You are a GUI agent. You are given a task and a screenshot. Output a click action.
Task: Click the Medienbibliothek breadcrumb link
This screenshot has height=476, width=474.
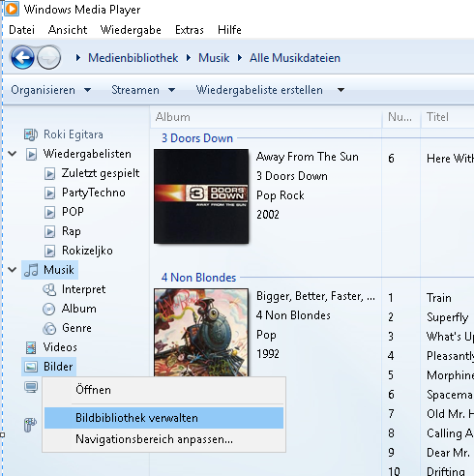click(133, 58)
